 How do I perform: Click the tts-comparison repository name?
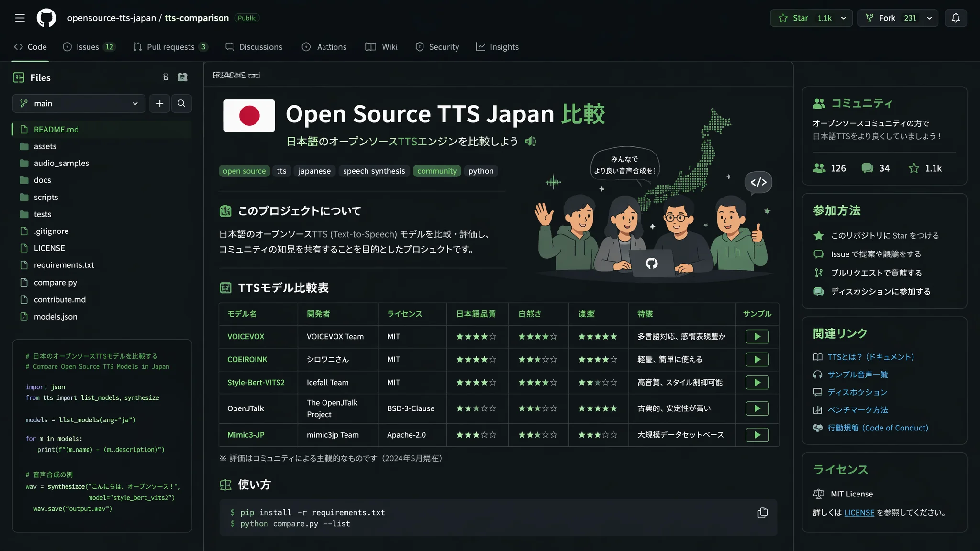[197, 18]
